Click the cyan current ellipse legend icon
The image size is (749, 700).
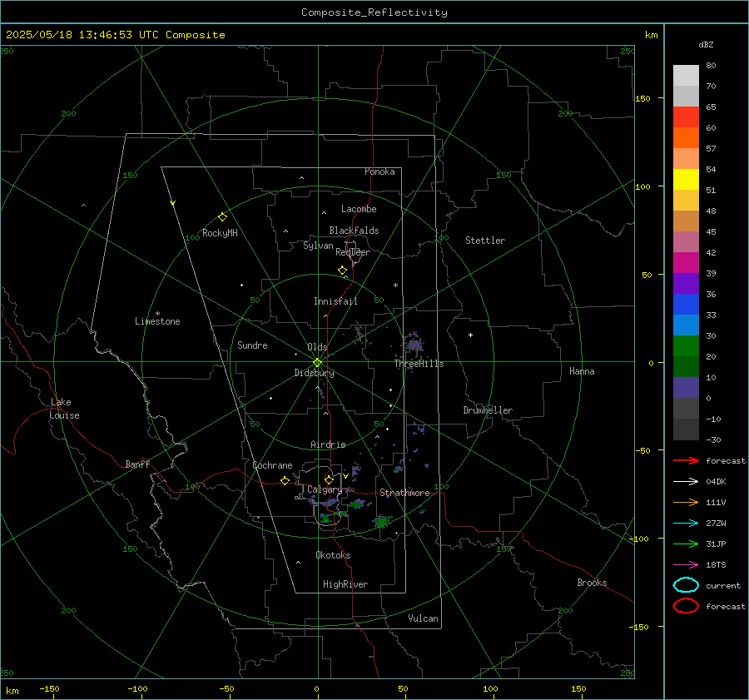point(686,585)
